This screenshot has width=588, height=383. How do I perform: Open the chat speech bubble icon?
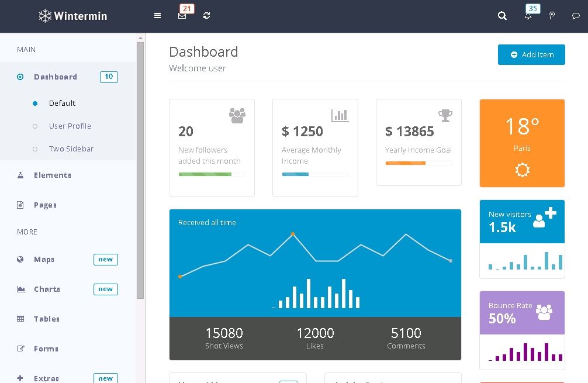[x=576, y=16]
